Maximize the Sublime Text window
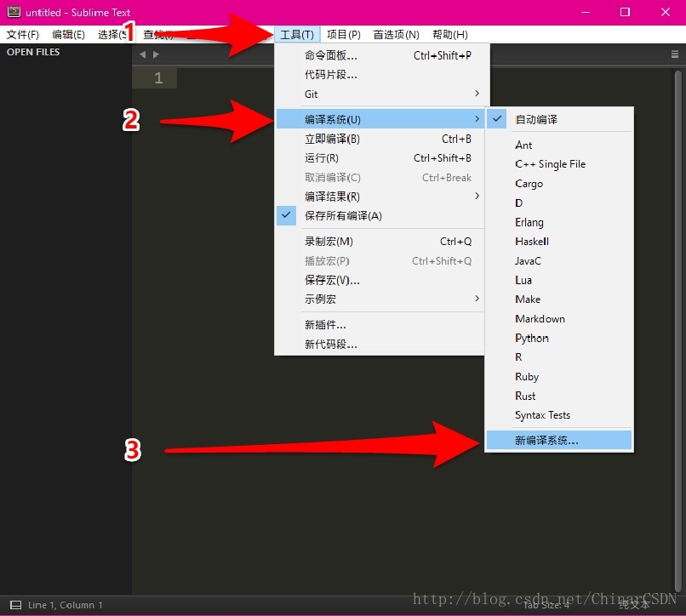 click(x=626, y=12)
